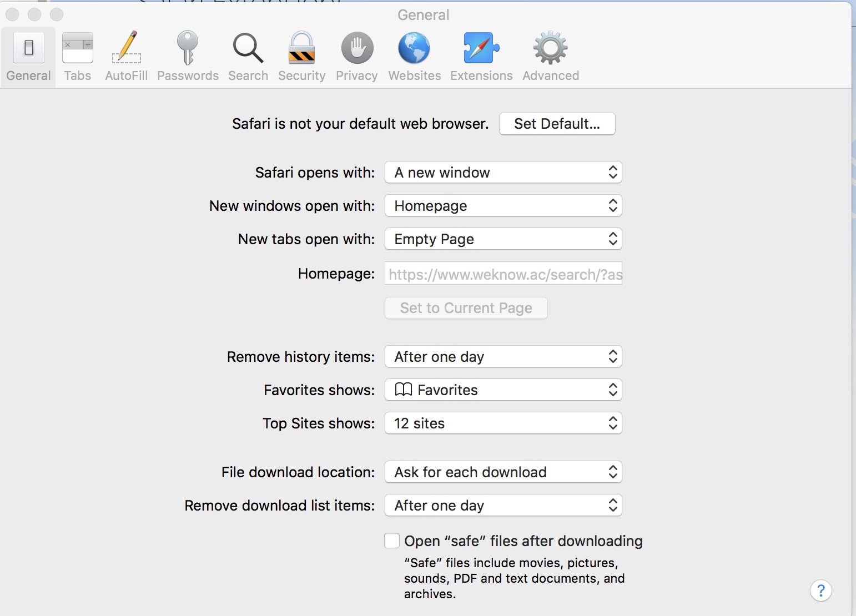Focus the Homepage URL field
Screen dimensions: 856x616
pos(503,274)
